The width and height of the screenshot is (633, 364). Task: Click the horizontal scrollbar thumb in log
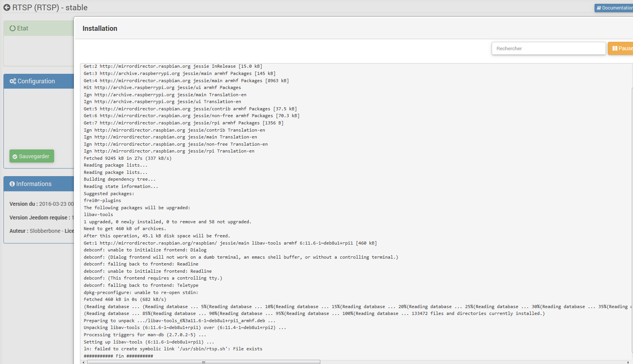pos(204,362)
